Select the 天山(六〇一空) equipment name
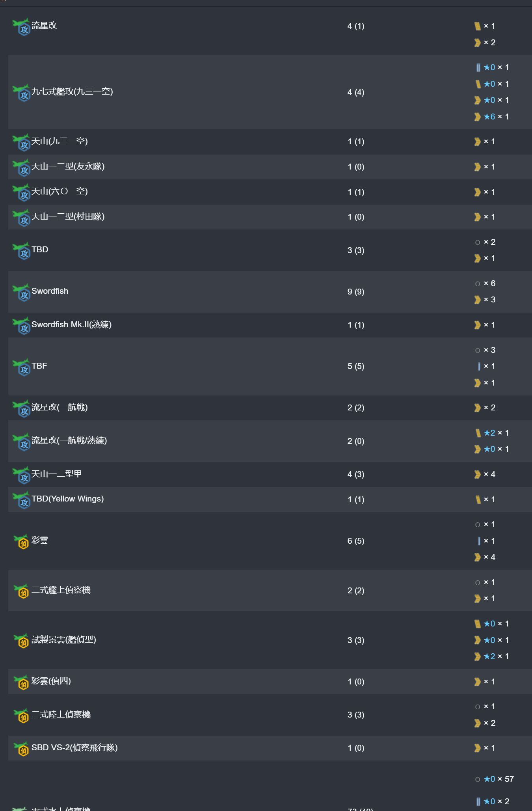 coord(60,192)
